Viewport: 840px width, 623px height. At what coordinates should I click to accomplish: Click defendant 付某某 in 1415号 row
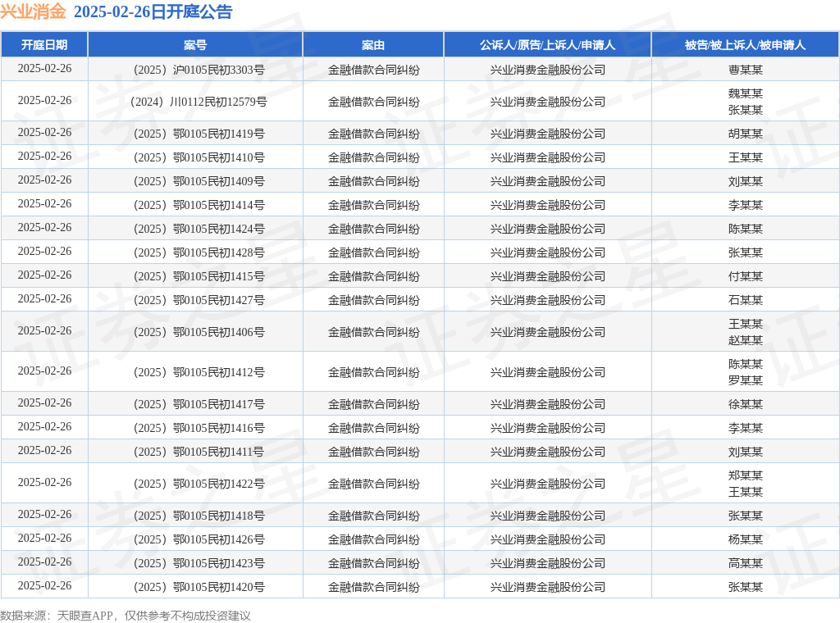[745, 277]
